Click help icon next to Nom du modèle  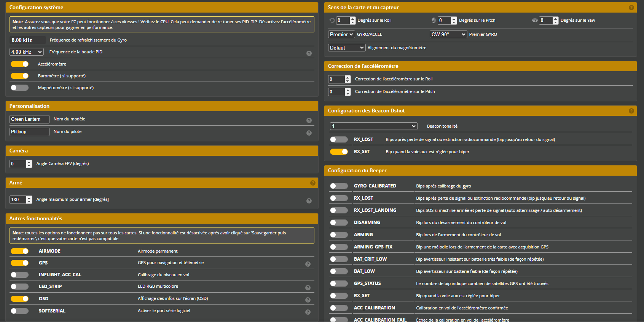point(309,120)
